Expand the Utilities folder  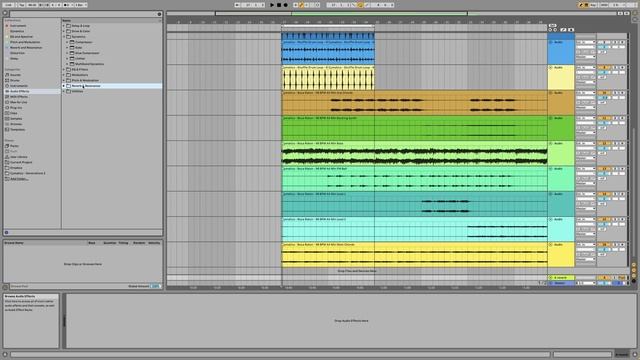[64, 91]
